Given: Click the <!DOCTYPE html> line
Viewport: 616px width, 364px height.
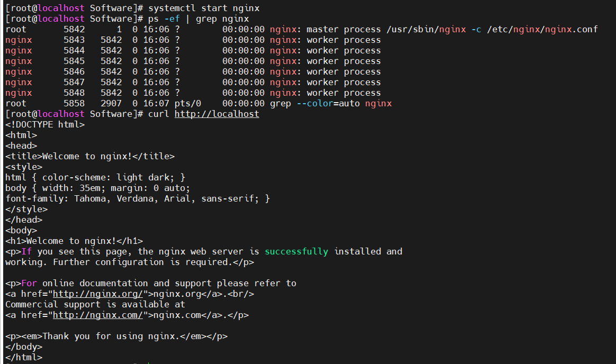Looking at the screenshot, I should click(45, 124).
